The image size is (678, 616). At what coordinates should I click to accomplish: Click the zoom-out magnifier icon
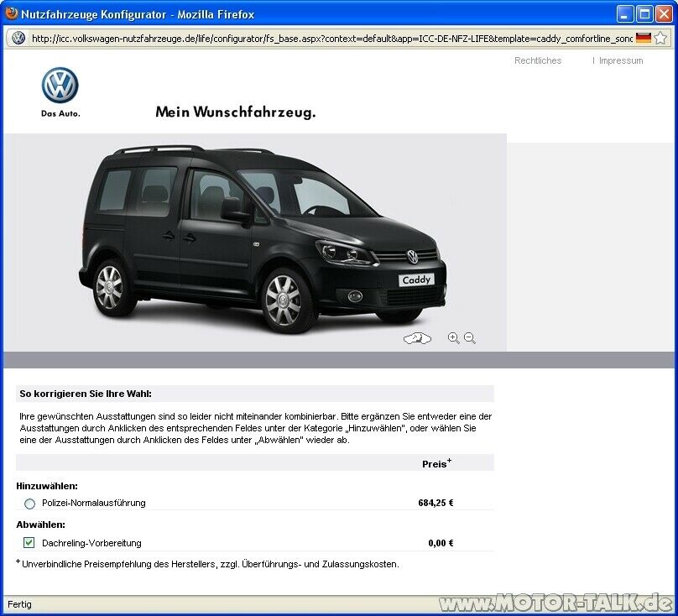click(x=470, y=337)
